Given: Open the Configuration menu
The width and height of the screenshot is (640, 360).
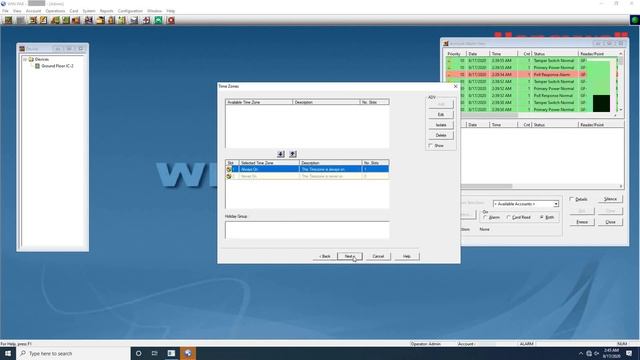Looking at the screenshot, I should pyautogui.click(x=130, y=11).
